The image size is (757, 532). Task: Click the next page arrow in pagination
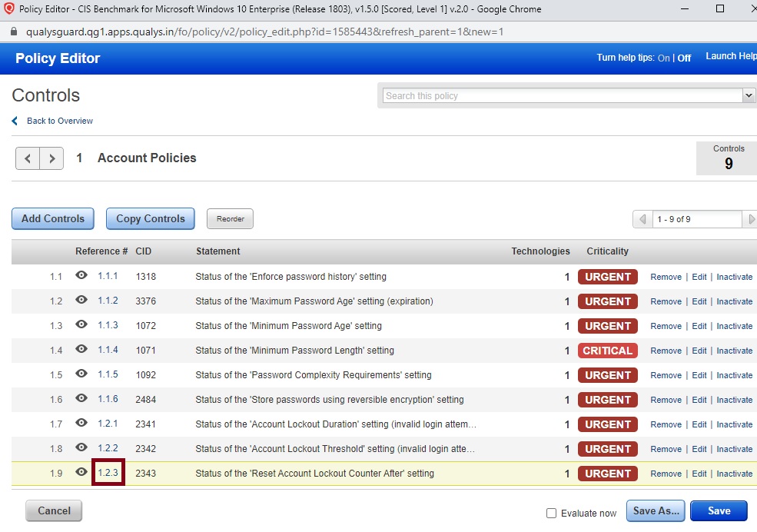751,219
